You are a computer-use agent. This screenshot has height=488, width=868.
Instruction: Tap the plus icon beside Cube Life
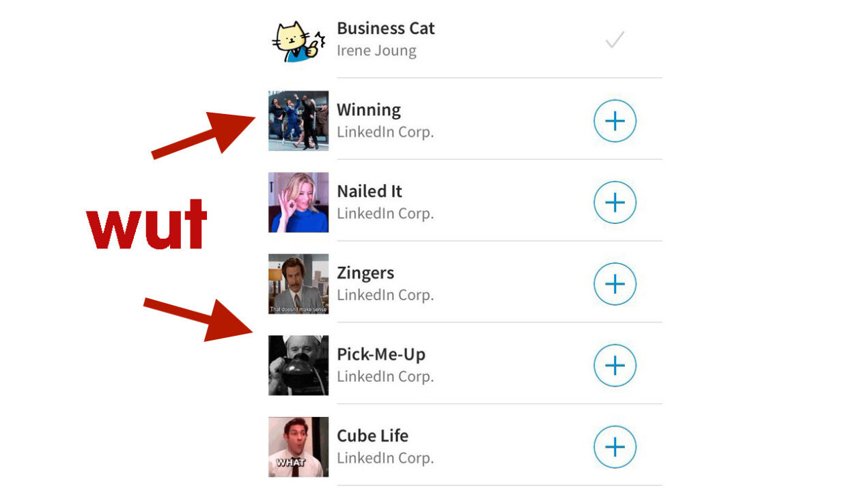615,447
